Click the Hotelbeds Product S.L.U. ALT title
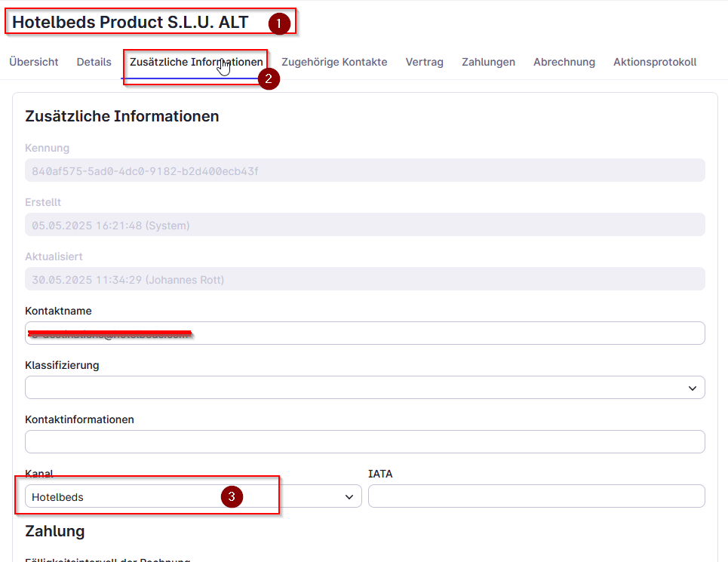 click(x=130, y=23)
